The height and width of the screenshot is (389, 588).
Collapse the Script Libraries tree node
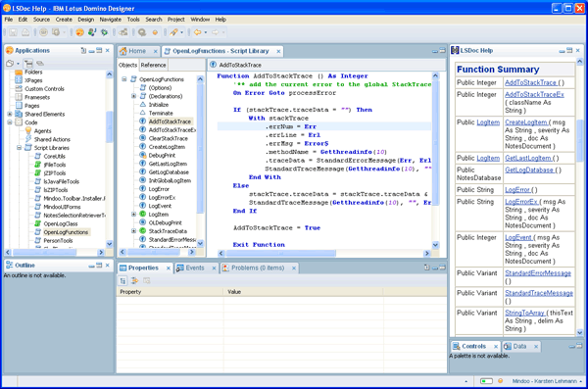[x=20, y=147]
